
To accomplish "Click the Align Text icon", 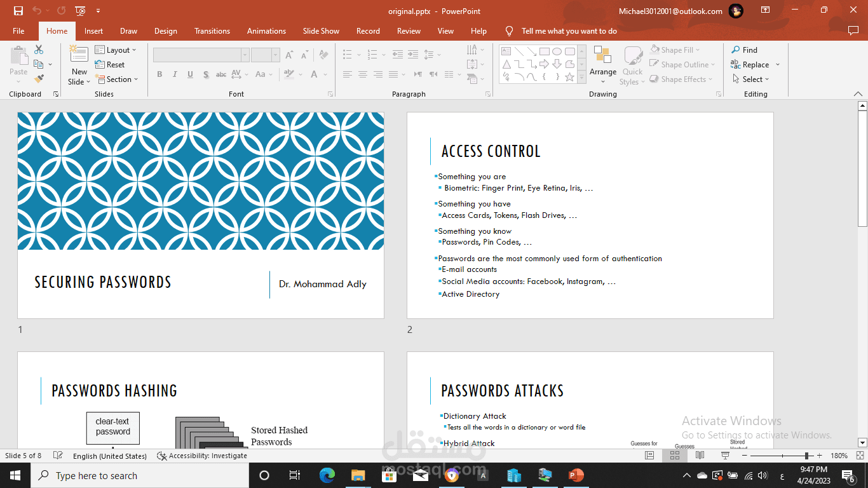I will [x=471, y=64].
